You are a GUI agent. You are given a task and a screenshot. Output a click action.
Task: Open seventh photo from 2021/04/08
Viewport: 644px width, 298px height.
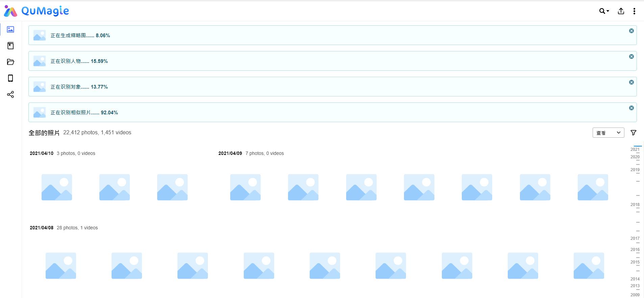pos(457,266)
